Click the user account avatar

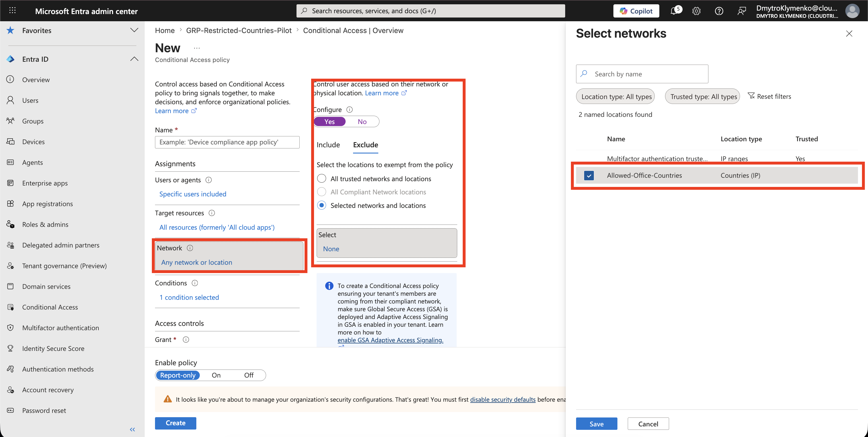(852, 11)
